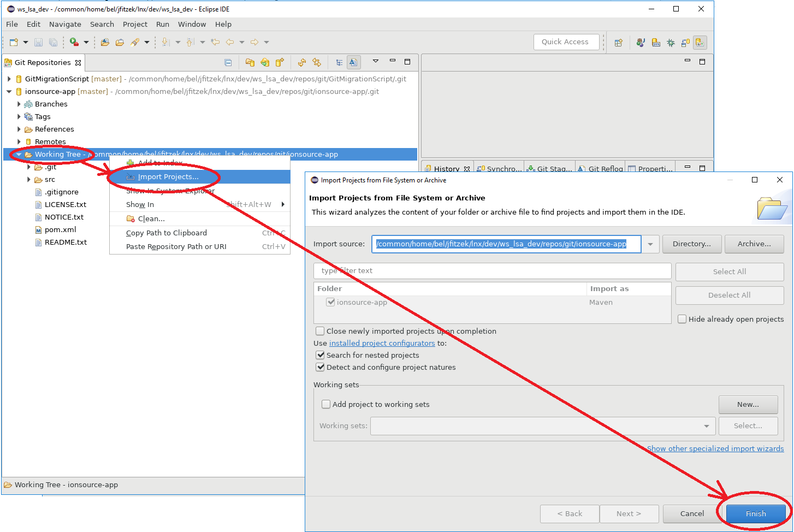
Task: Click the Quick Access search field
Action: pyautogui.click(x=566, y=42)
